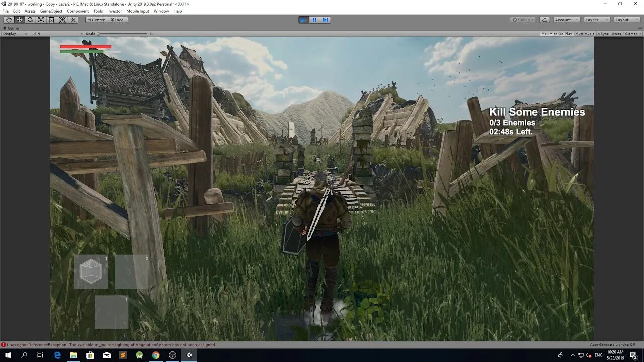Click the red console error icon
Viewport: 644px width, 362px height.
pyautogui.click(x=3, y=345)
